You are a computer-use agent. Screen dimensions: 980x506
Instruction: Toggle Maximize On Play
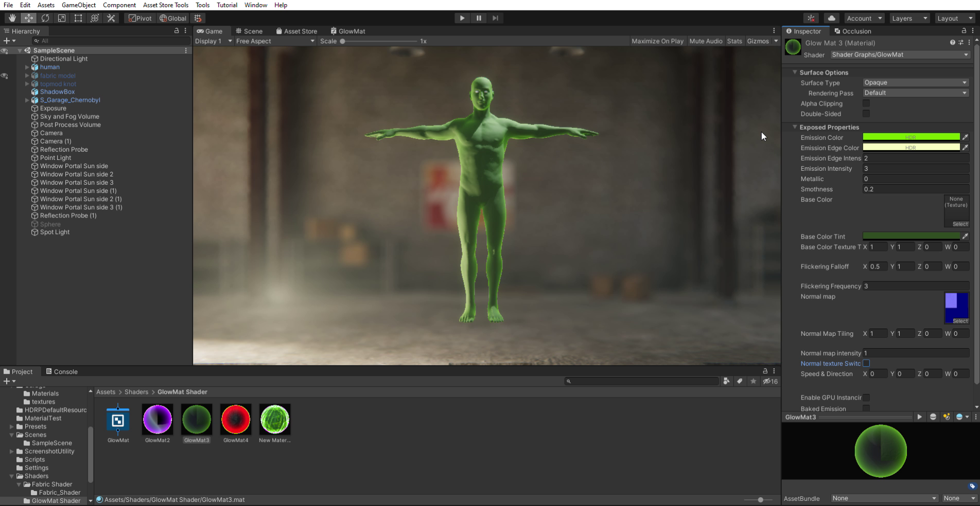657,41
